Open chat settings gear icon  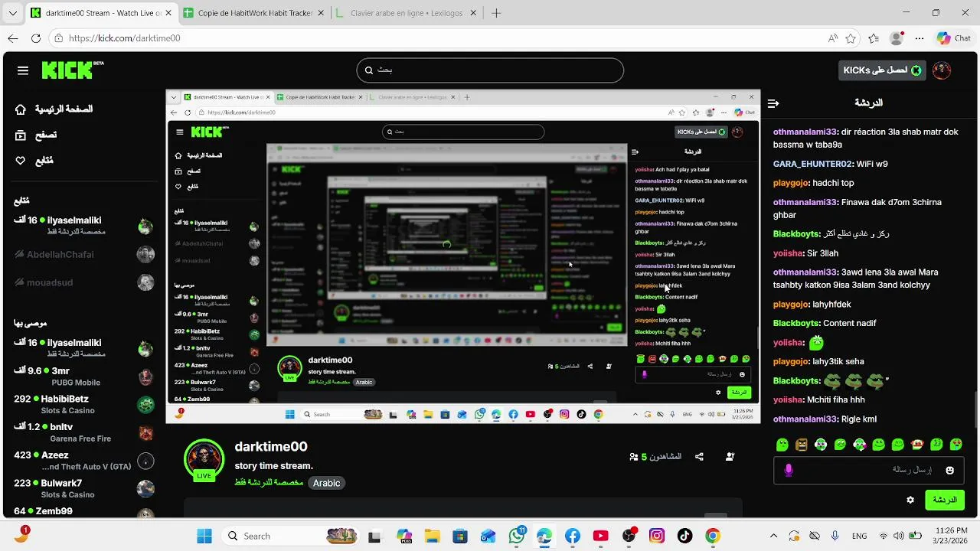tap(910, 500)
